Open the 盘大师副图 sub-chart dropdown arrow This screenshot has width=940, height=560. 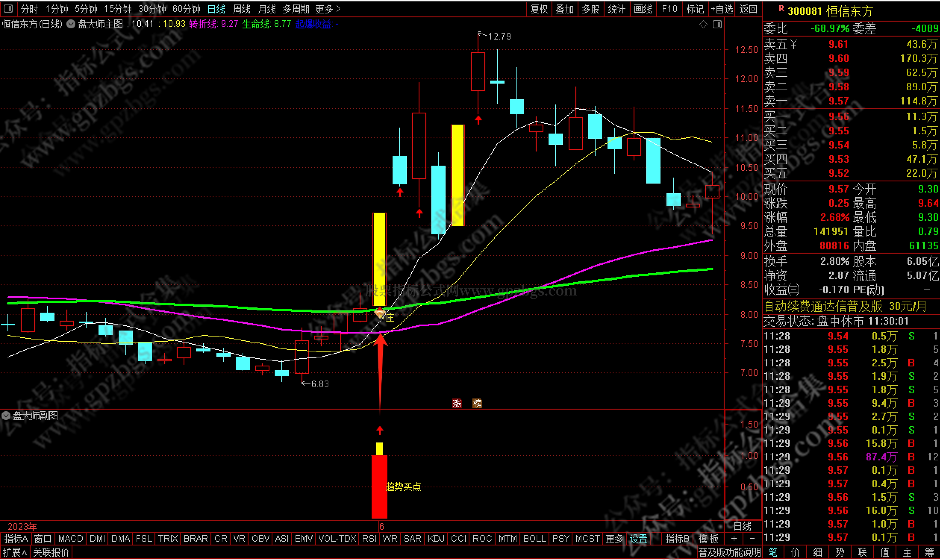[6, 416]
